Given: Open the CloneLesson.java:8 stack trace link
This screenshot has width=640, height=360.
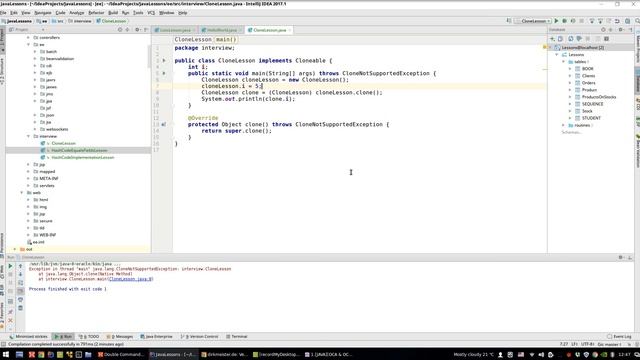Looking at the screenshot, I should click(x=131, y=279).
